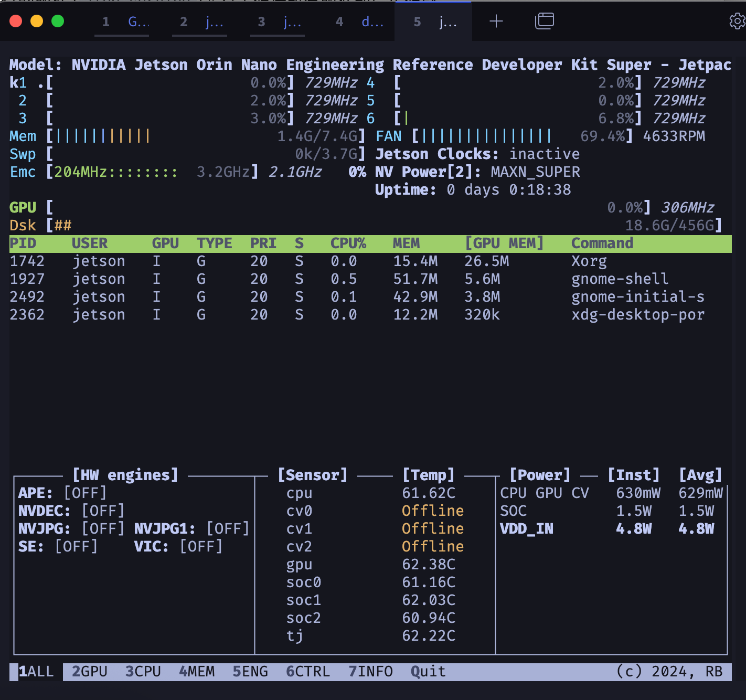Viewport: 746px width, 700px height.
Task: Click the [HW engines] panel title
Action: point(125,475)
